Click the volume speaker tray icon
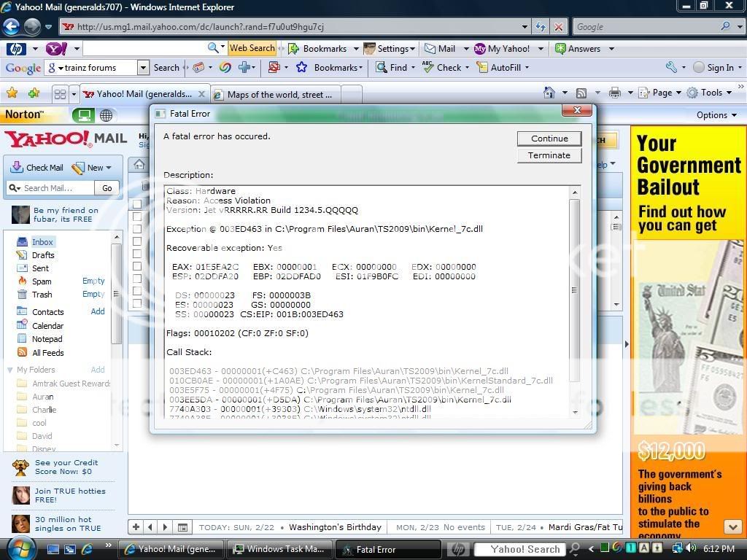747x560 pixels. (x=691, y=548)
